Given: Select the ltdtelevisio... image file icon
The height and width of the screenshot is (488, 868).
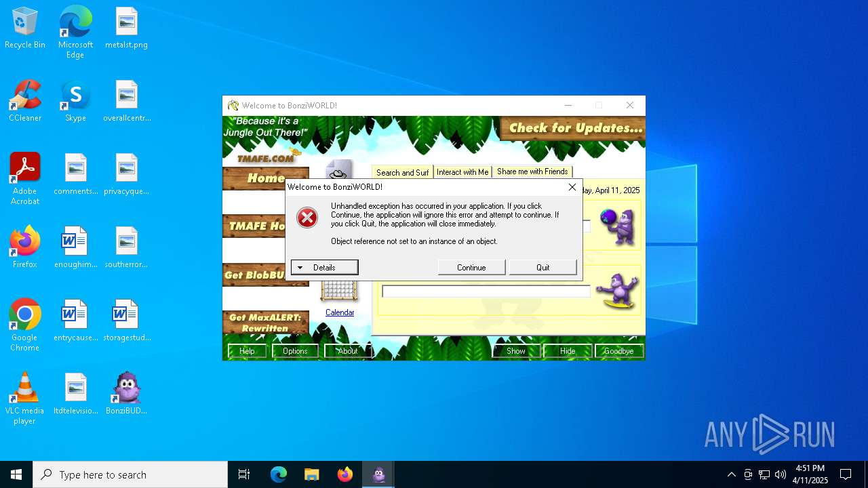Looking at the screenshot, I should click(x=76, y=394).
